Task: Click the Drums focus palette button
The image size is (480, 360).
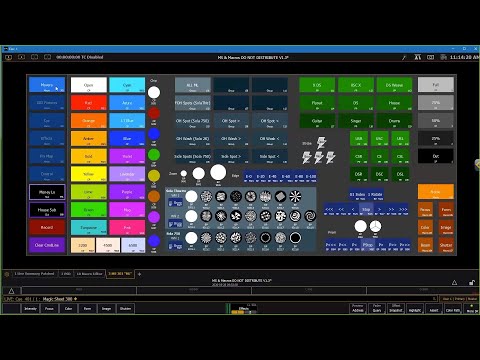Action: (x=394, y=121)
